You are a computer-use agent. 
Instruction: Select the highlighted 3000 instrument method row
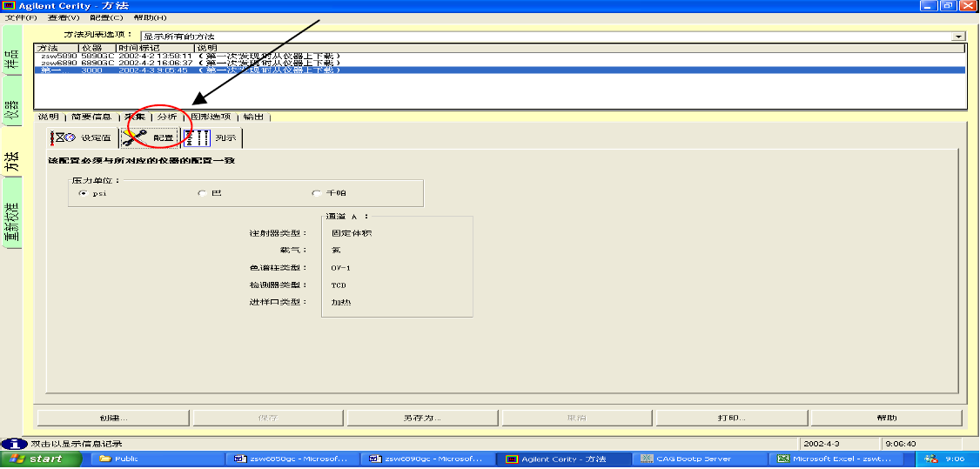tap(500, 70)
